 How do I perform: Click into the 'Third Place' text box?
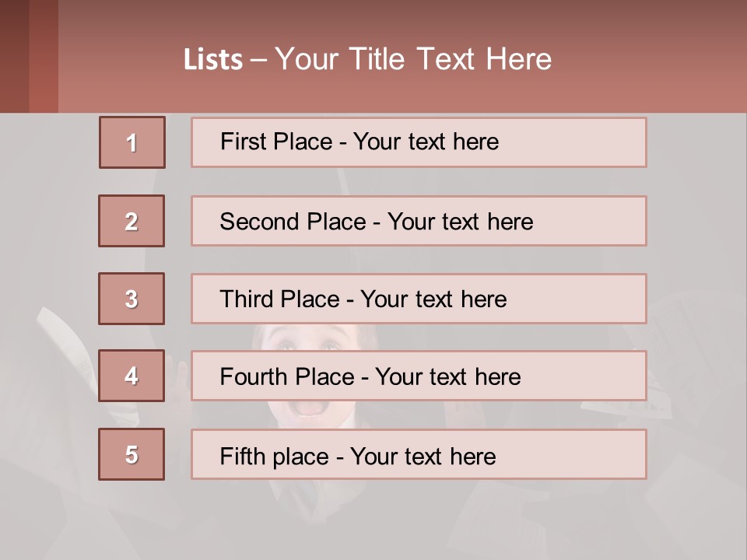pos(419,299)
